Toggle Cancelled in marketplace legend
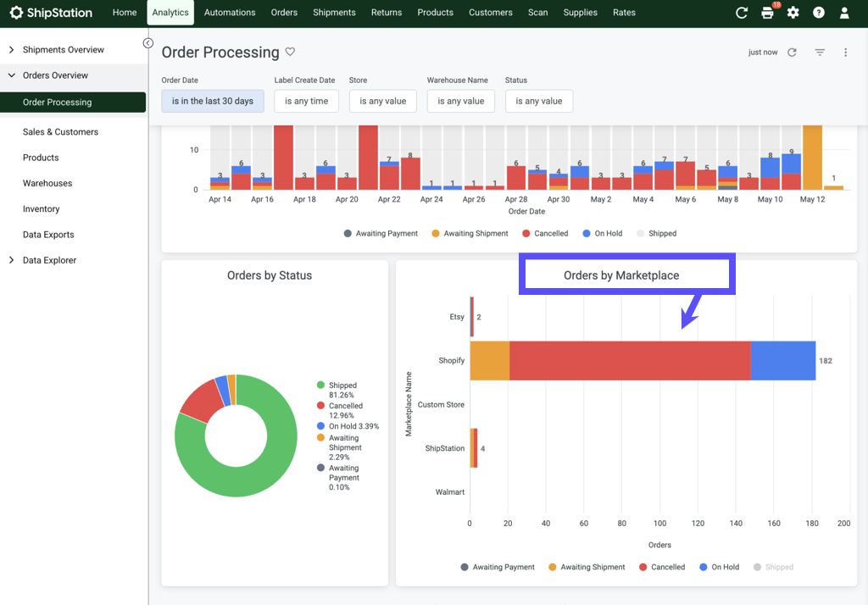This screenshot has height=605, width=868. pos(662,568)
